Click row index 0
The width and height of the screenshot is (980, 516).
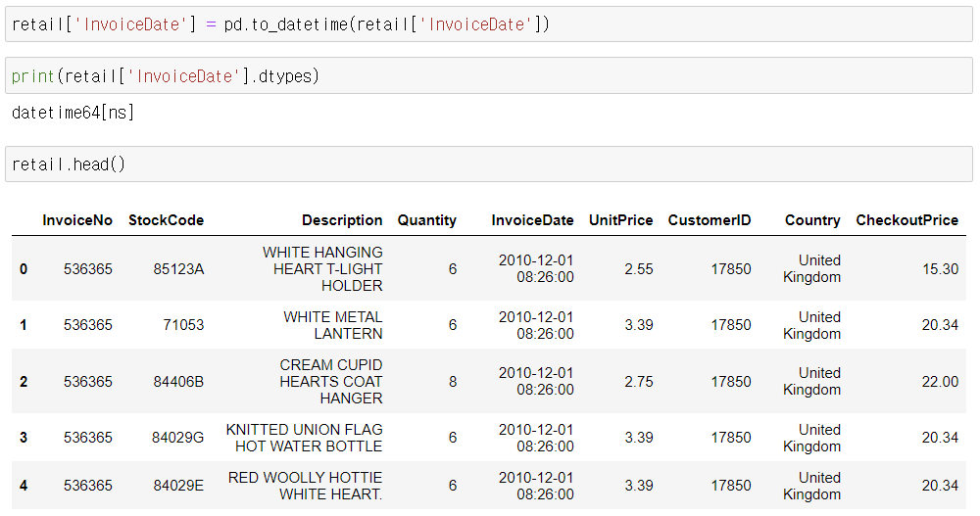click(x=24, y=269)
